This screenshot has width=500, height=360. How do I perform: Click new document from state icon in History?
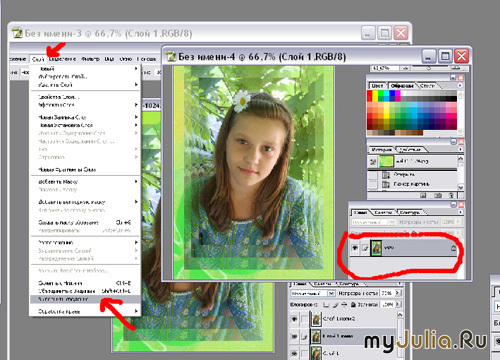click(x=423, y=195)
